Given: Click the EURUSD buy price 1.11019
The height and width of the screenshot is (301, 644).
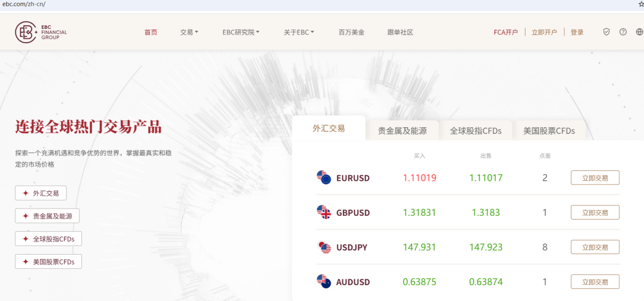Looking at the screenshot, I should 420,178.
